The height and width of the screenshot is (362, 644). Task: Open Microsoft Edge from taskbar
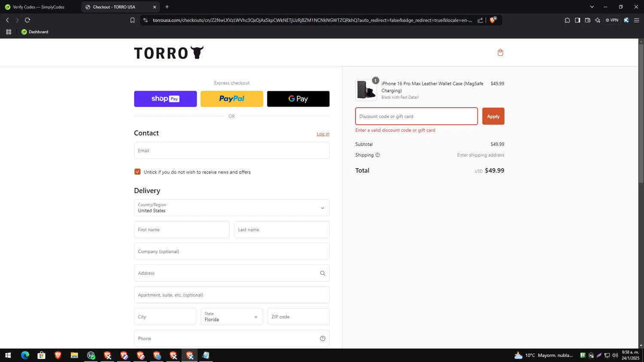(x=25, y=355)
